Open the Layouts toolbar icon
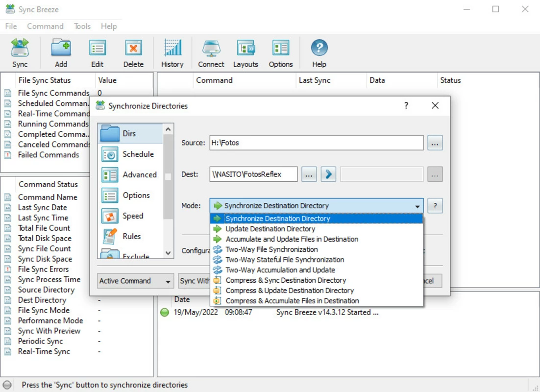This screenshot has height=392, width=540. (246, 48)
